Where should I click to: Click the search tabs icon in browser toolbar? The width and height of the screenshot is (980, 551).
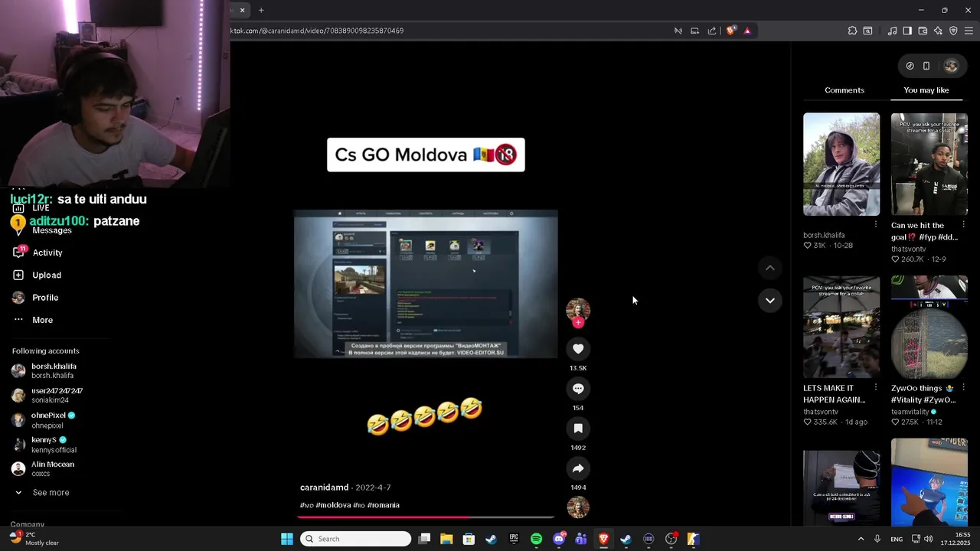point(867,31)
